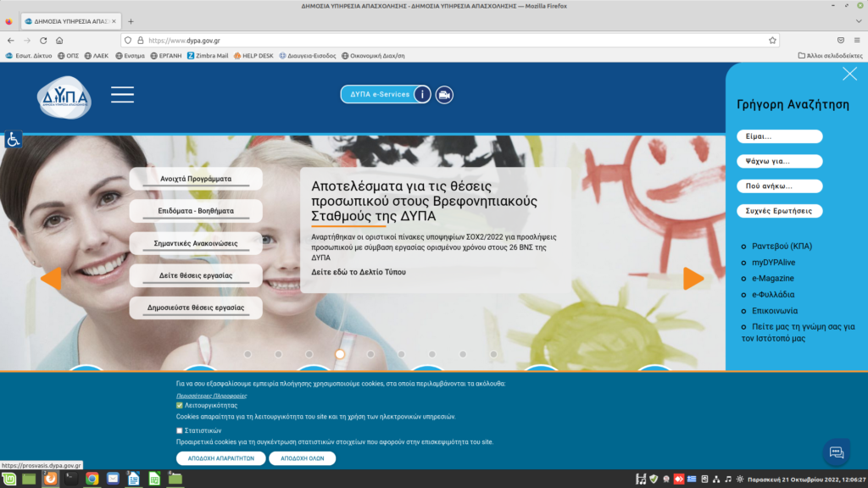Viewport: 868px width, 488px height.
Task: Click Δείτε εδώ το Δελτίο Τύπου link
Action: [359, 272]
